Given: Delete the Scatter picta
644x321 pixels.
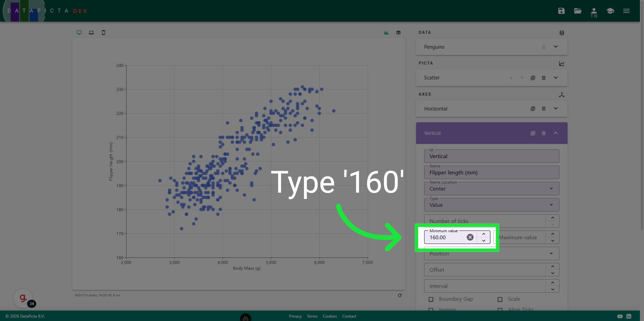Looking at the screenshot, I should tap(544, 78).
